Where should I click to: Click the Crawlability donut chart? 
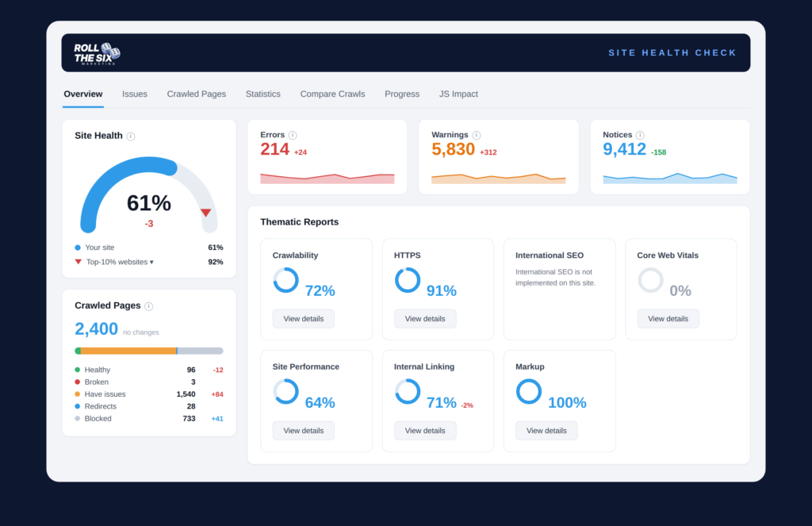tap(285, 280)
